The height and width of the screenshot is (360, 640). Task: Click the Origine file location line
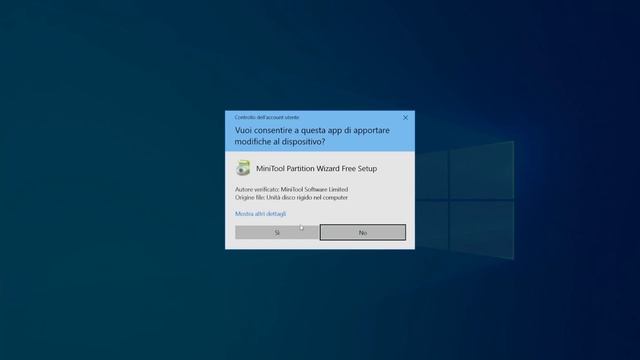point(291,198)
